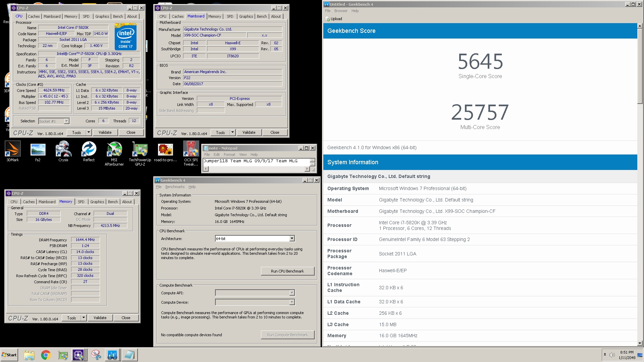The image size is (644, 362).
Task: Open Help menu in Geekbench 4 window
Action: [x=192, y=187]
